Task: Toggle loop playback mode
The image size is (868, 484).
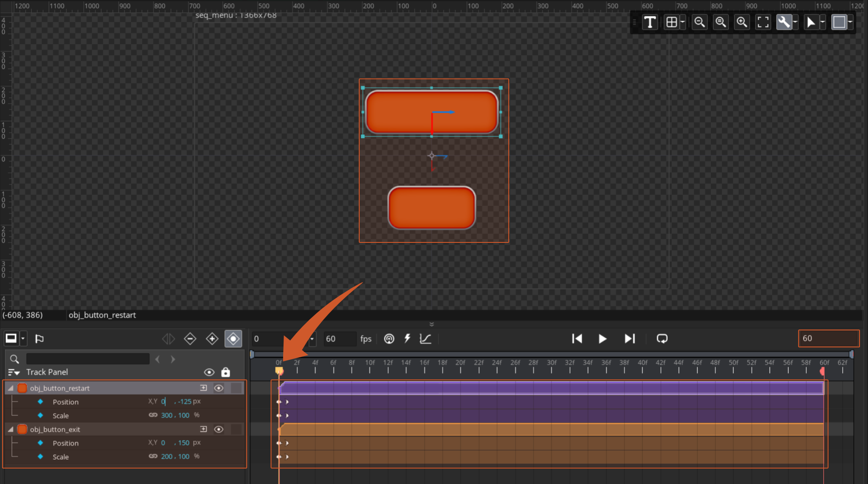Action: coord(662,339)
